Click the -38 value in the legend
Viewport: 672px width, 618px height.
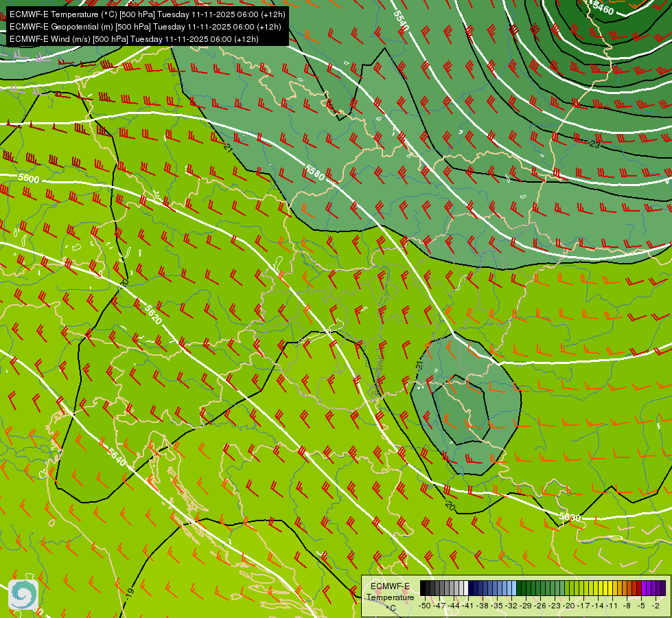coord(482,606)
